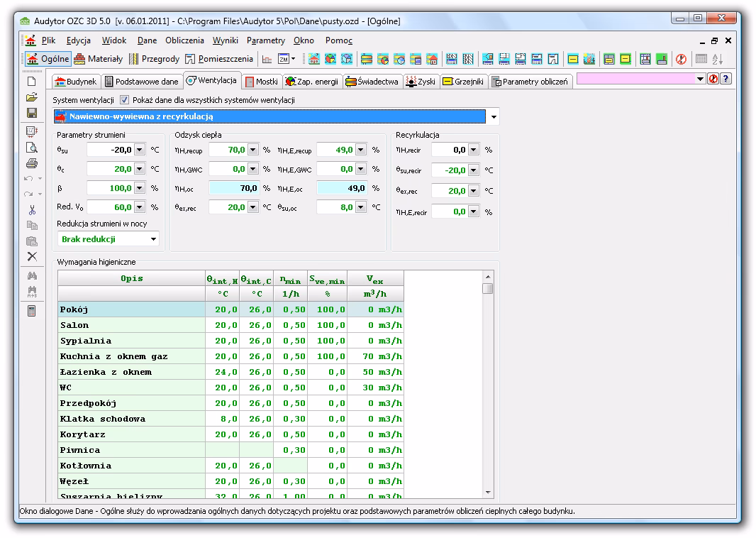Open the Obliczenia menu

point(184,40)
